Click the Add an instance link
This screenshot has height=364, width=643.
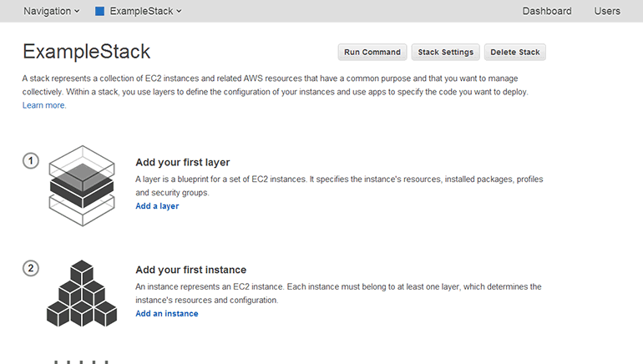(x=167, y=314)
